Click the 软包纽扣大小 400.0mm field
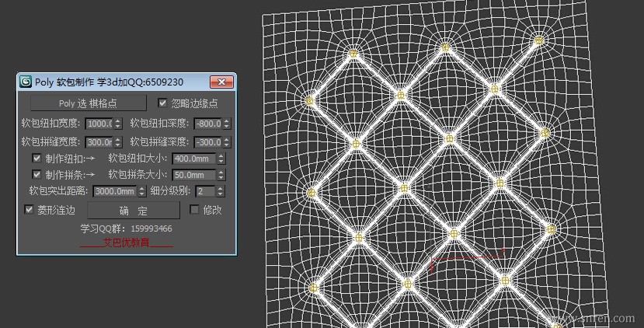This screenshot has width=644, height=328. [x=194, y=159]
